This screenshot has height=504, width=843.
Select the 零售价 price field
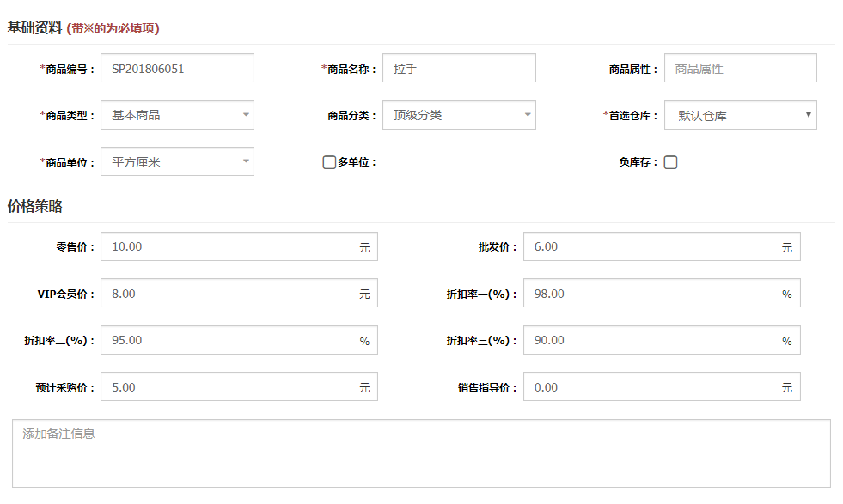pos(228,246)
